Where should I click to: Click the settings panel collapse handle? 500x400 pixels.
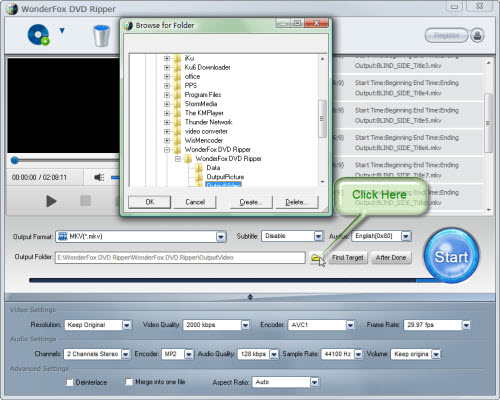[x=250, y=297]
